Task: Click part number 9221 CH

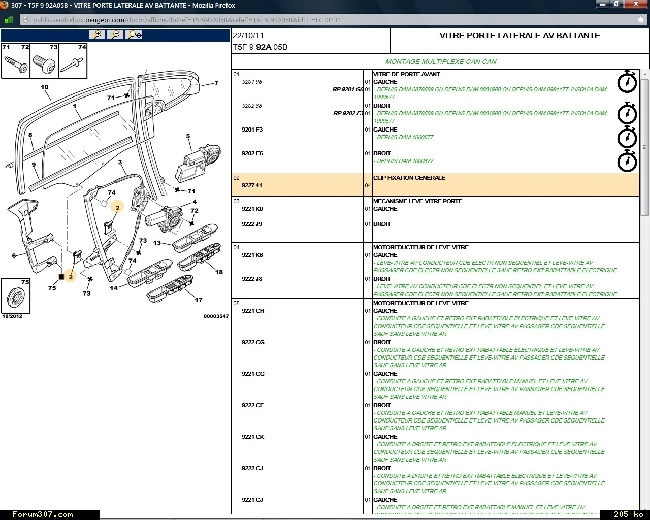Action: coord(253,311)
